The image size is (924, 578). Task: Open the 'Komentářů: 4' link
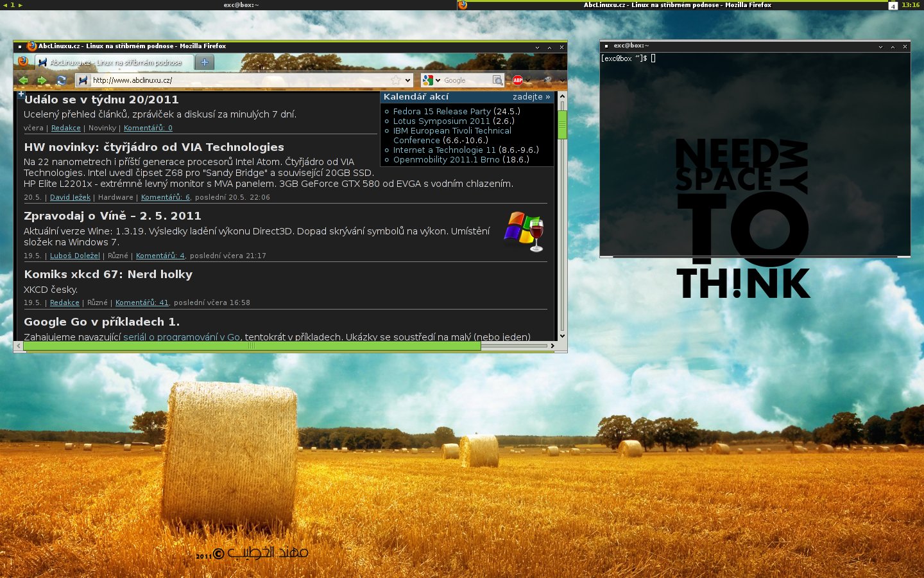tap(160, 256)
